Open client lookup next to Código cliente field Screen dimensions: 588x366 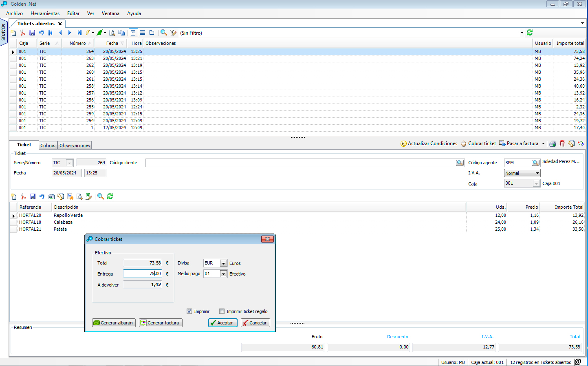click(x=460, y=163)
